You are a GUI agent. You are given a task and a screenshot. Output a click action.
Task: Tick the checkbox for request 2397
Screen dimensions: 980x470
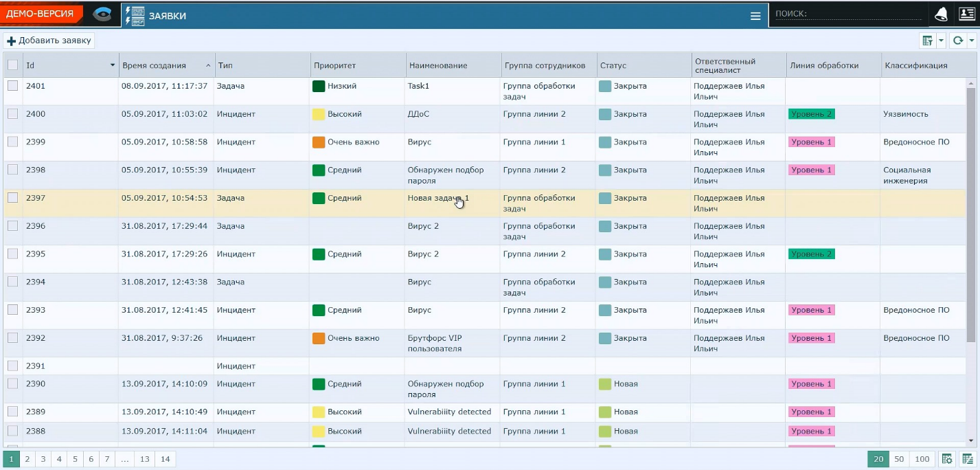(x=13, y=198)
